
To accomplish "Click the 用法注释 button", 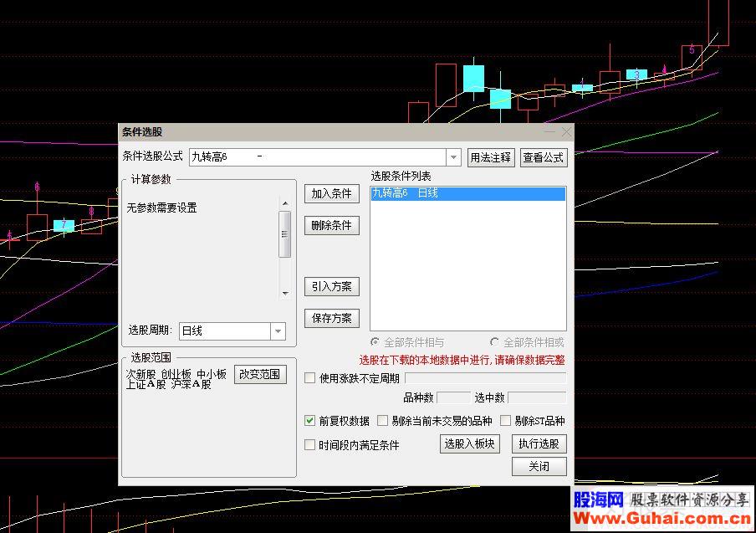I will [x=491, y=157].
